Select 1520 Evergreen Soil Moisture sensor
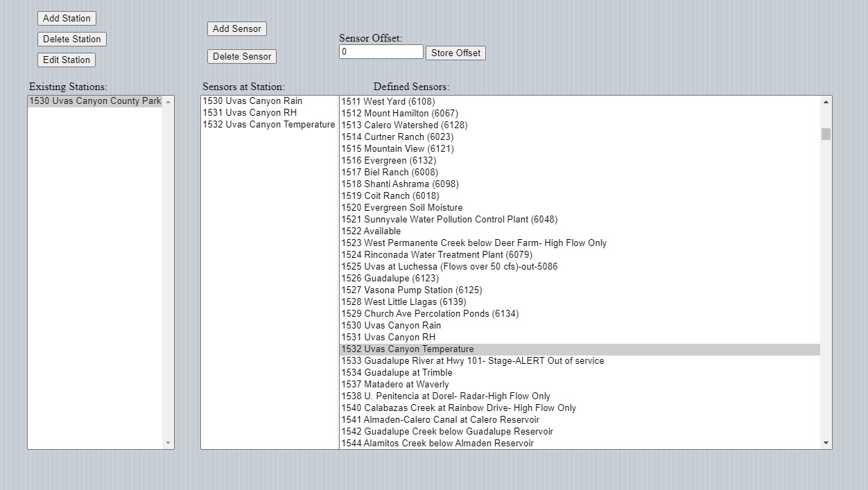Image resolution: width=868 pixels, height=490 pixels. coord(401,208)
